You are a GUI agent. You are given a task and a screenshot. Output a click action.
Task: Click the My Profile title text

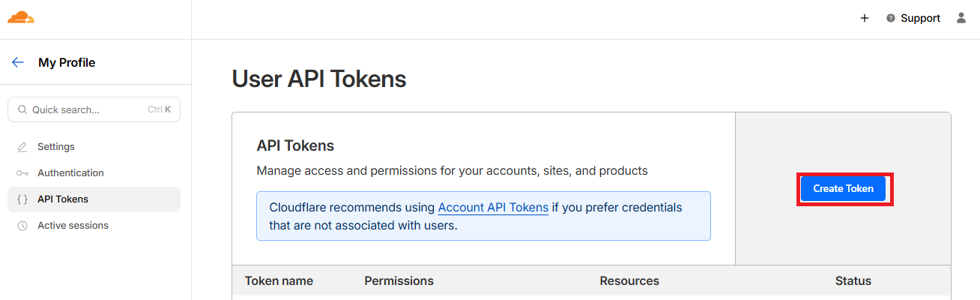click(x=67, y=62)
